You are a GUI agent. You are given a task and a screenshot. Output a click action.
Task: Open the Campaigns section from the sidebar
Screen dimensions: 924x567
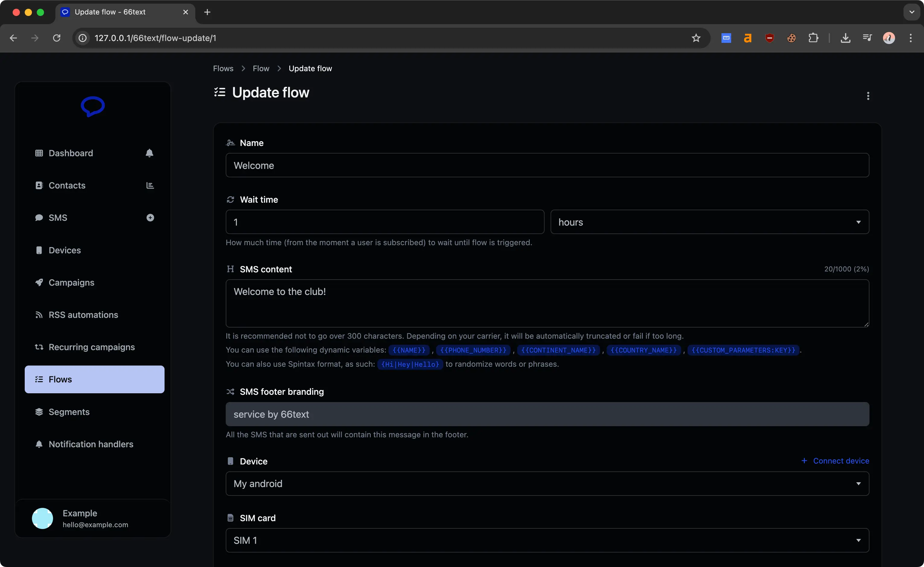point(71,282)
